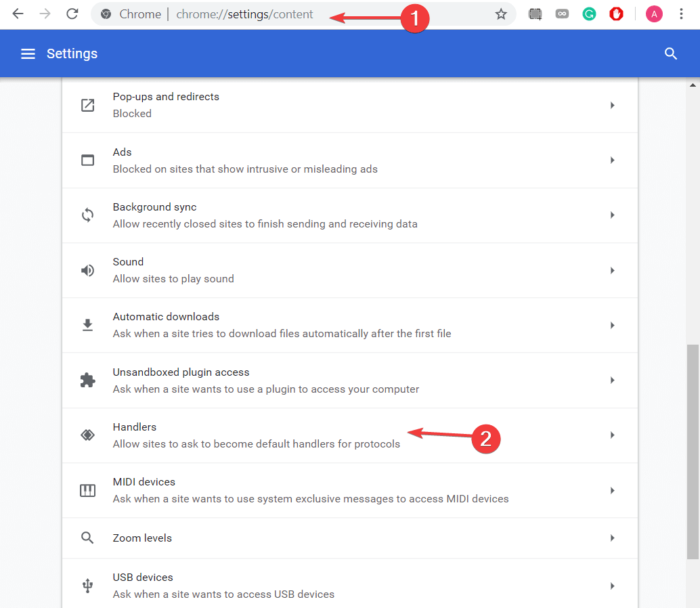Open Zoom levels settings

coord(142,538)
